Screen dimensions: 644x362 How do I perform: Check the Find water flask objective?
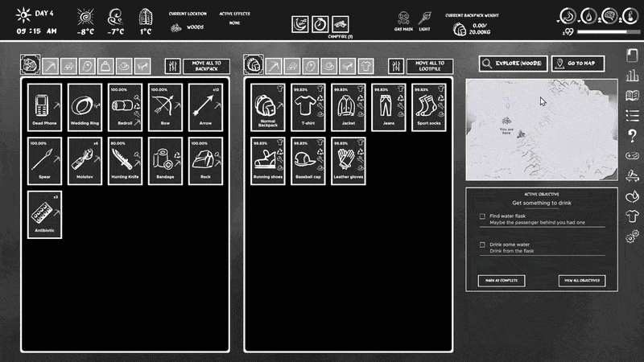point(482,216)
